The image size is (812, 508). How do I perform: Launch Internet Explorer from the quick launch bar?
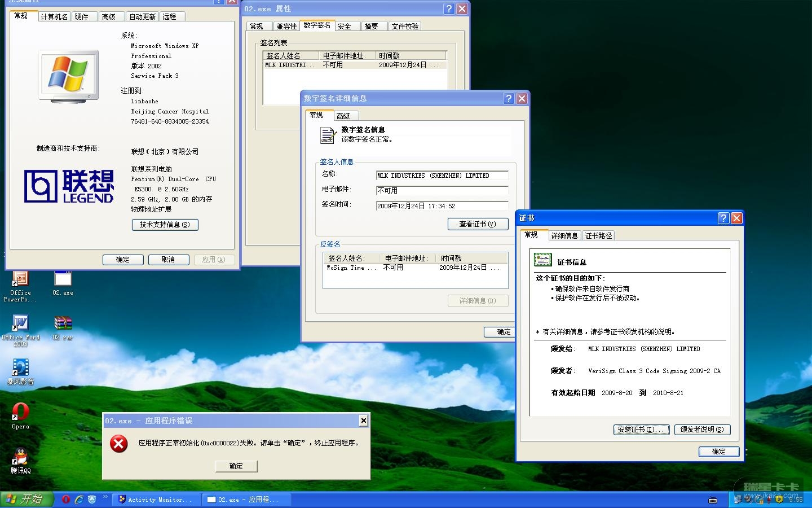pos(79,500)
